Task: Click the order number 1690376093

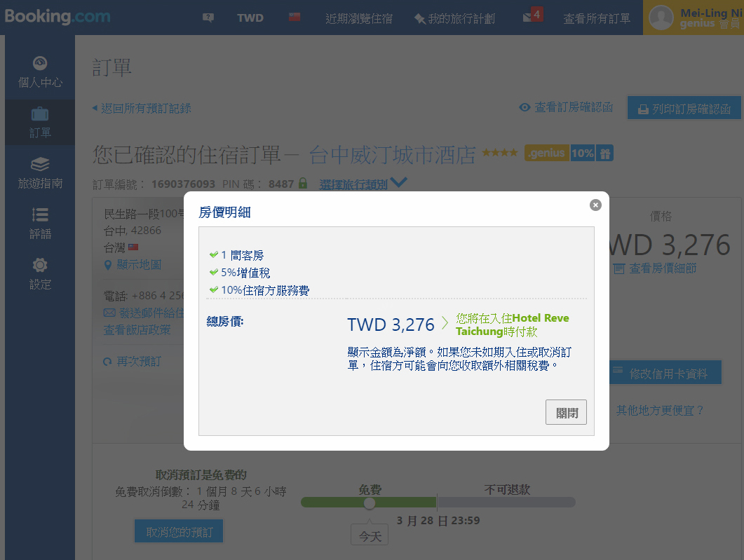Action: 183,184
